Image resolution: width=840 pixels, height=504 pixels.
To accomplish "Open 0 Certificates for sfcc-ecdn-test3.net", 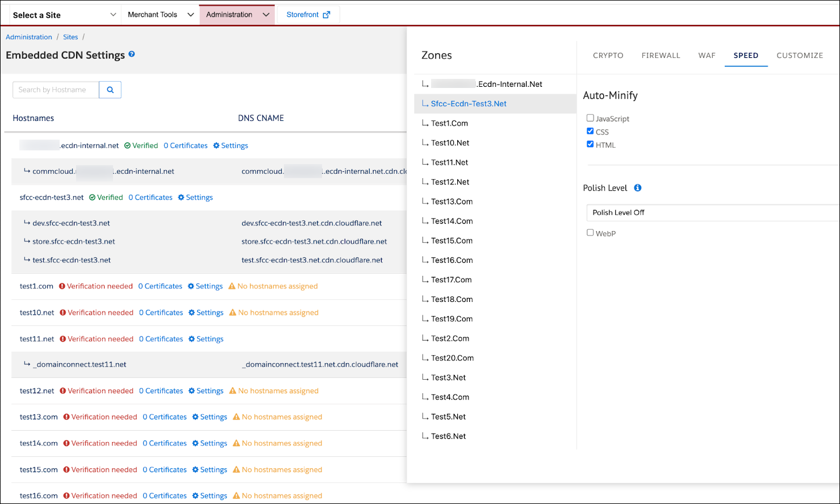I will coord(150,197).
